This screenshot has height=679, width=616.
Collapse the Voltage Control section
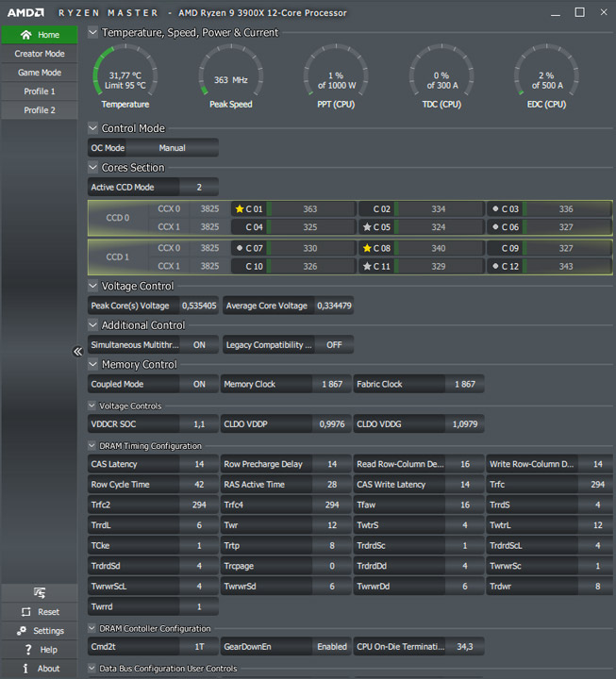93,286
